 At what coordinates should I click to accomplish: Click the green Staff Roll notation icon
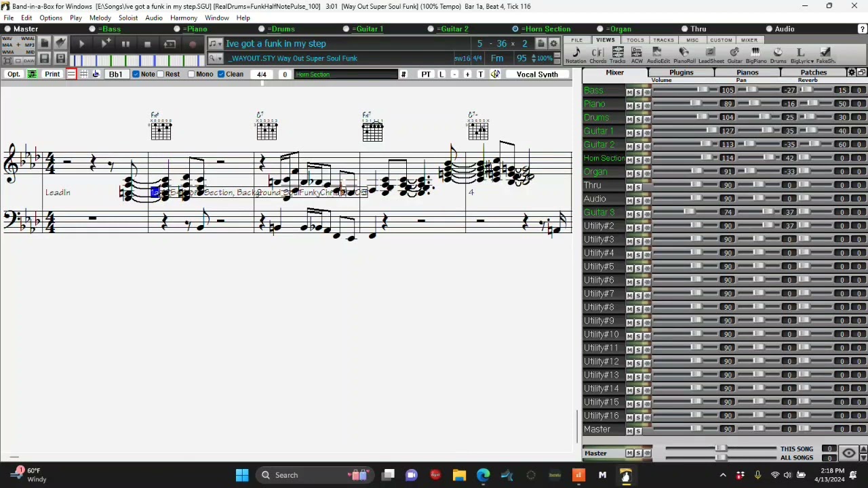pyautogui.click(x=32, y=74)
